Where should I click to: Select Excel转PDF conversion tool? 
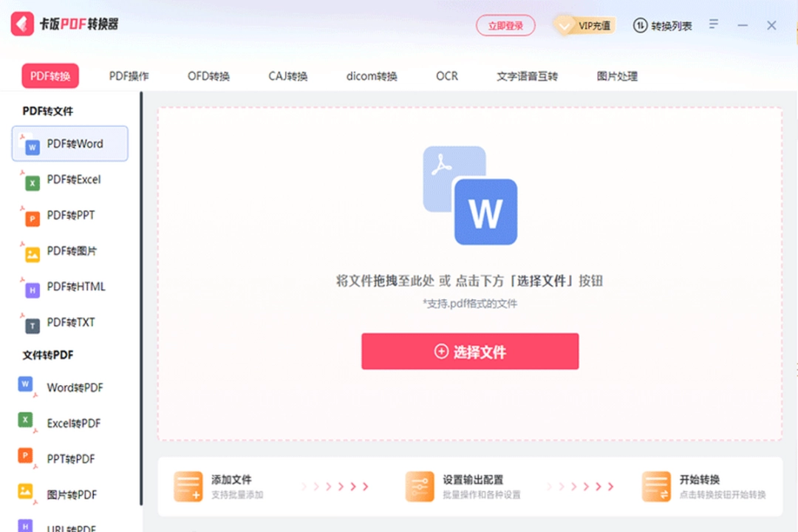pos(69,423)
